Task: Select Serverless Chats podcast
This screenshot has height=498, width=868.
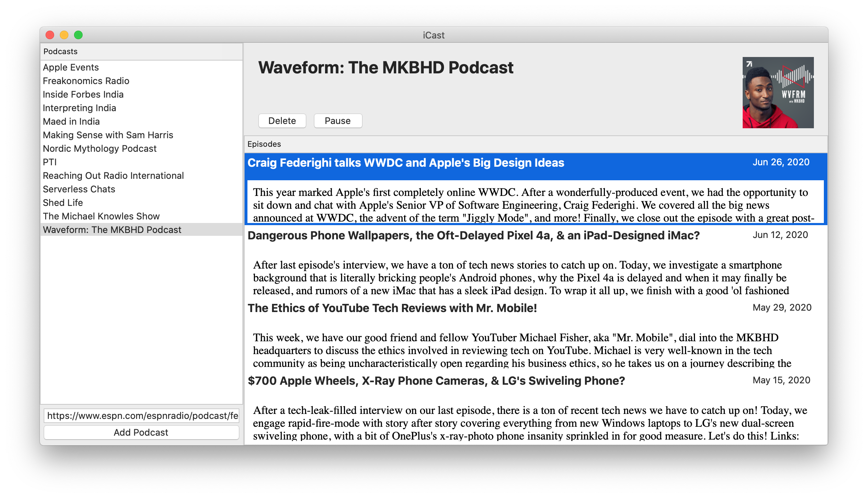Action: [x=141, y=189]
